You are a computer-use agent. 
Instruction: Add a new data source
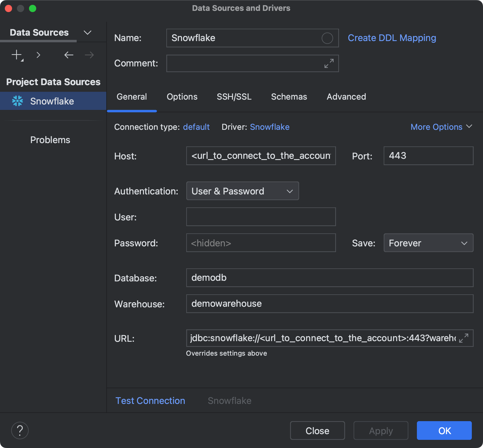[16, 55]
